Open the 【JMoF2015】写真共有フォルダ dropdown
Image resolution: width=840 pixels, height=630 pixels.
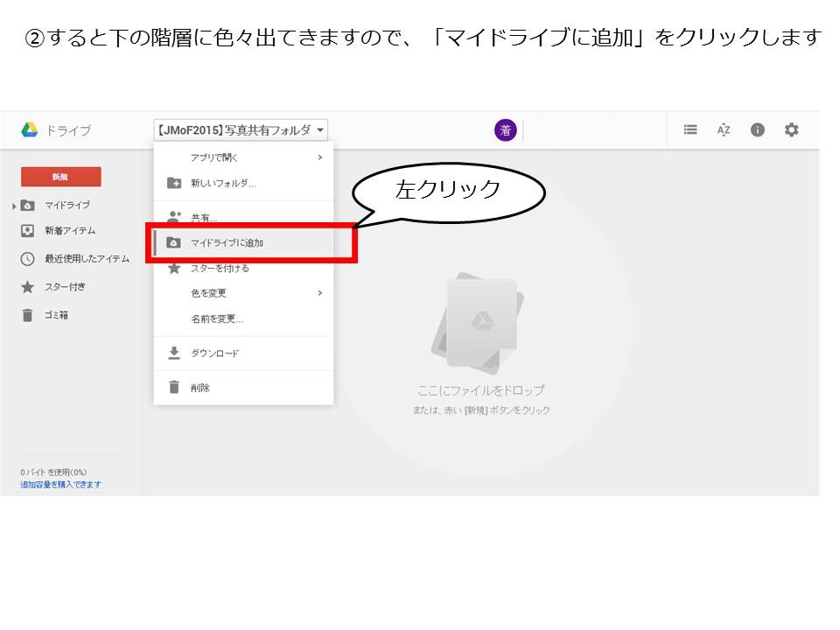[241, 129]
